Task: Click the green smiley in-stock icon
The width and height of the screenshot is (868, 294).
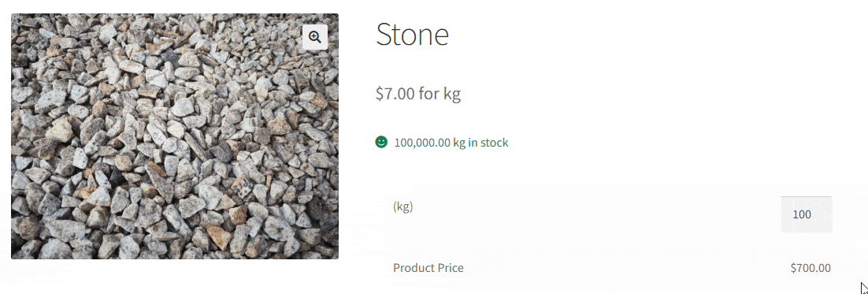Action: (381, 143)
